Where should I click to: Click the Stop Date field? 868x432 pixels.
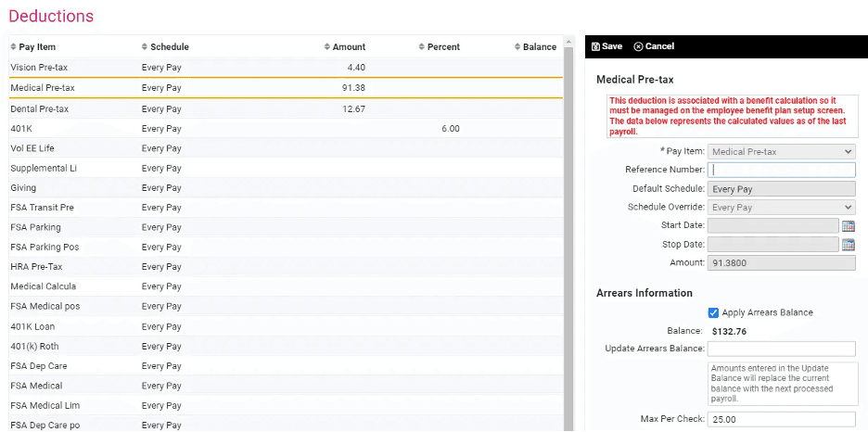click(772, 245)
